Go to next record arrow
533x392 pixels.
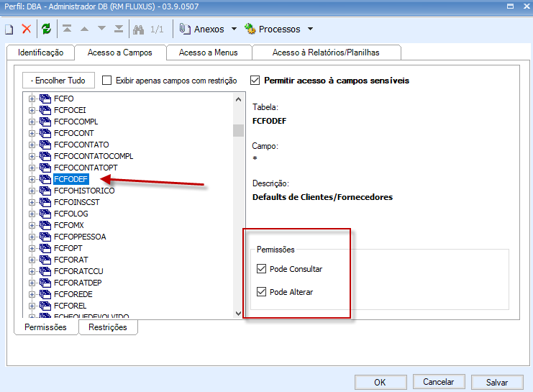[101, 29]
